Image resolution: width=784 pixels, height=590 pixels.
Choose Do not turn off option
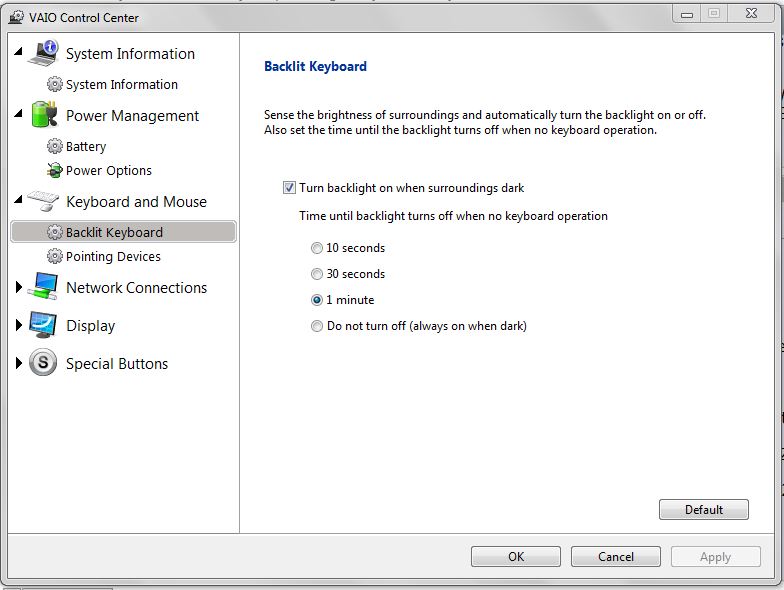316,326
